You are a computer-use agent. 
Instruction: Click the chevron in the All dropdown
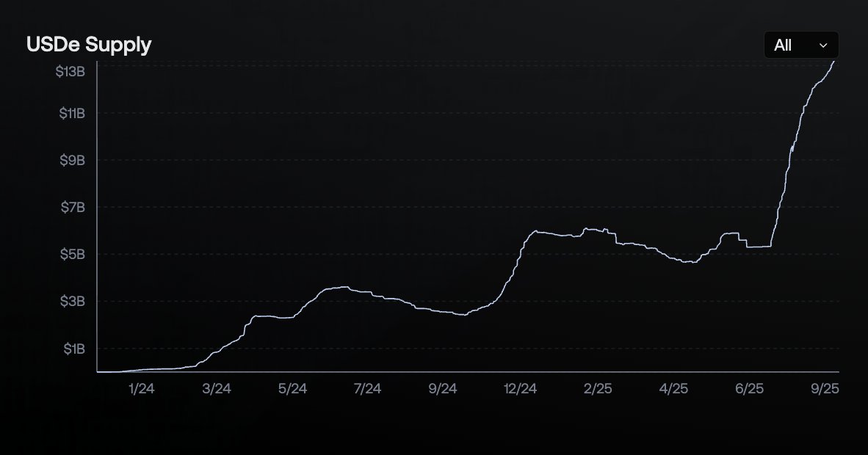point(823,45)
